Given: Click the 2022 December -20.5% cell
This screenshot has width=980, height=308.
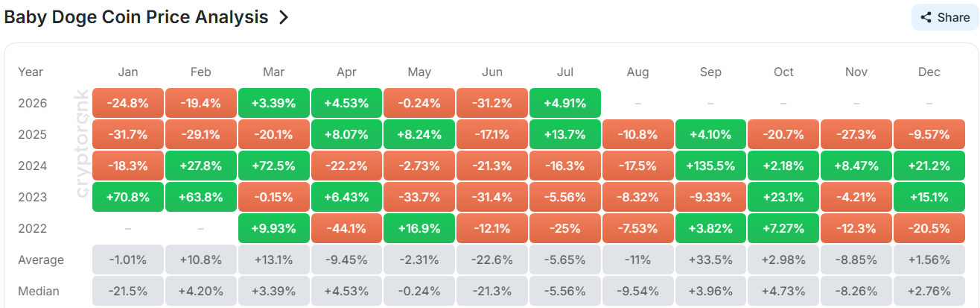Looking at the screenshot, I should click(929, 229).
